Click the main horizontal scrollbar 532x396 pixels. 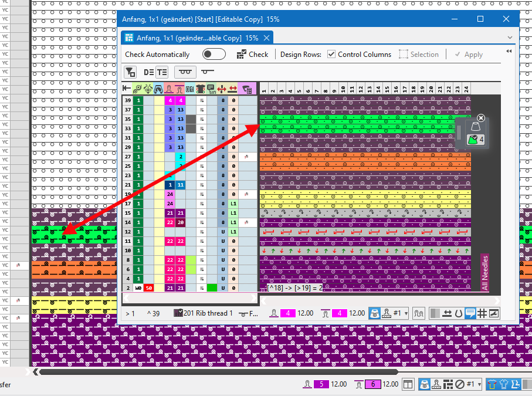tap(217, 371)
